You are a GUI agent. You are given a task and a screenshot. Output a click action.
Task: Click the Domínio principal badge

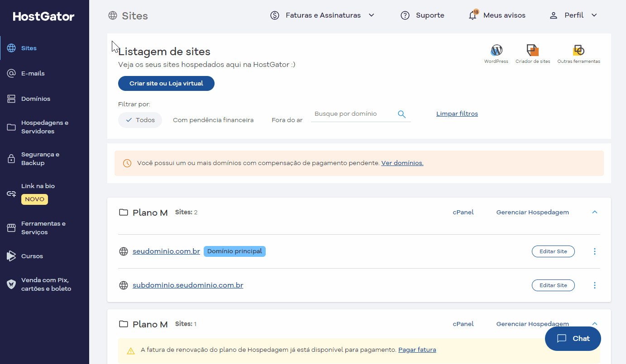pos(234,251)
